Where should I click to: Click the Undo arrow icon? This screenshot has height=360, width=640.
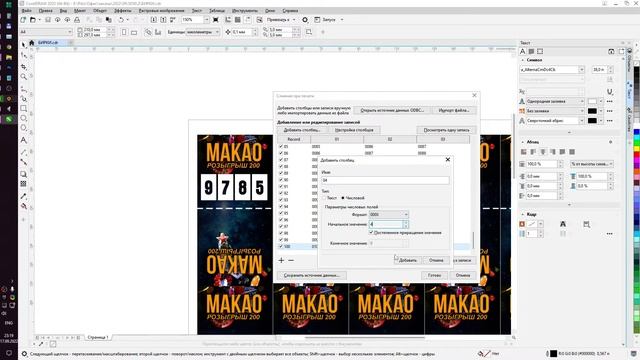click(x=121, y=20)
